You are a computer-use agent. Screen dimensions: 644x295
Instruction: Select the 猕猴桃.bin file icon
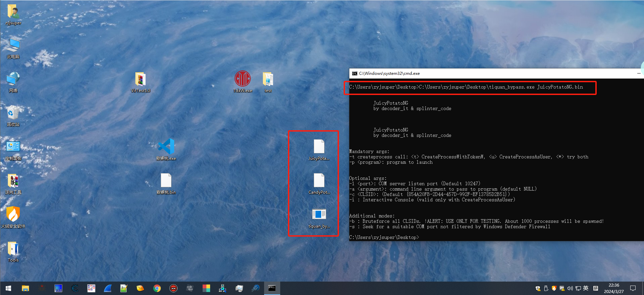pos(166,184)
